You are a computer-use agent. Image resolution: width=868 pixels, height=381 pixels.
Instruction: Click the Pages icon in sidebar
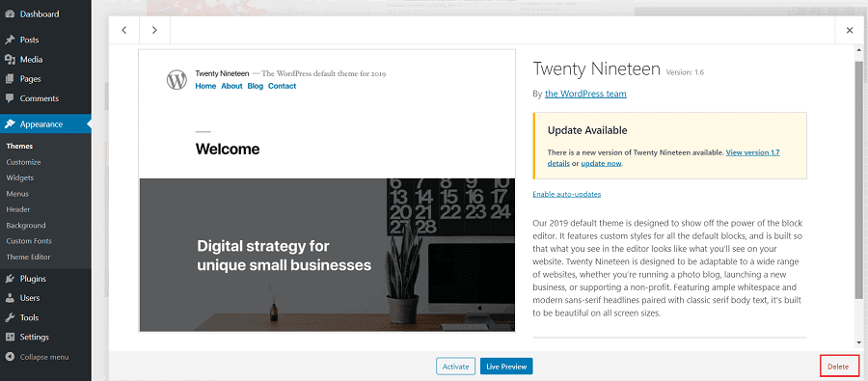pyautogui.click(x=10, y=79)
